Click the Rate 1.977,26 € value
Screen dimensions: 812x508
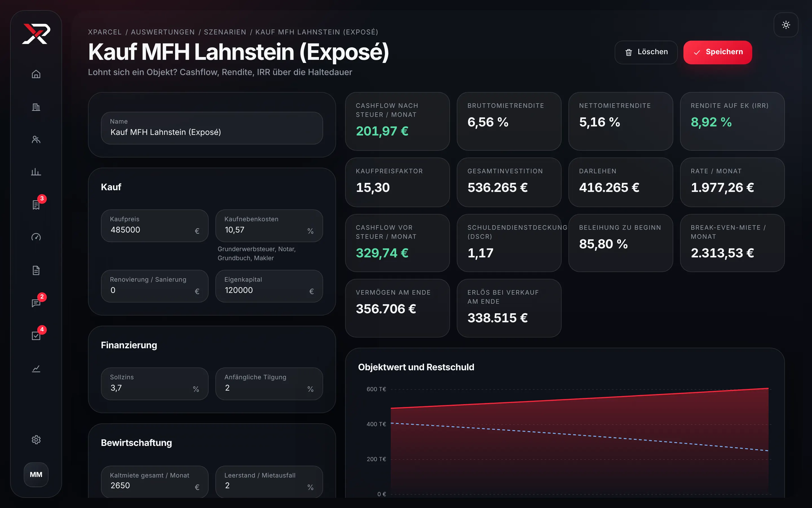[722, 187]
